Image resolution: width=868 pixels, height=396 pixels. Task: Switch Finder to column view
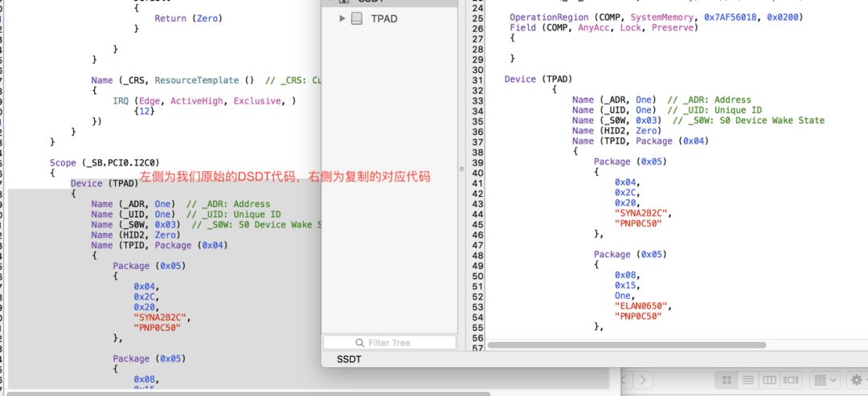point(769,379)
